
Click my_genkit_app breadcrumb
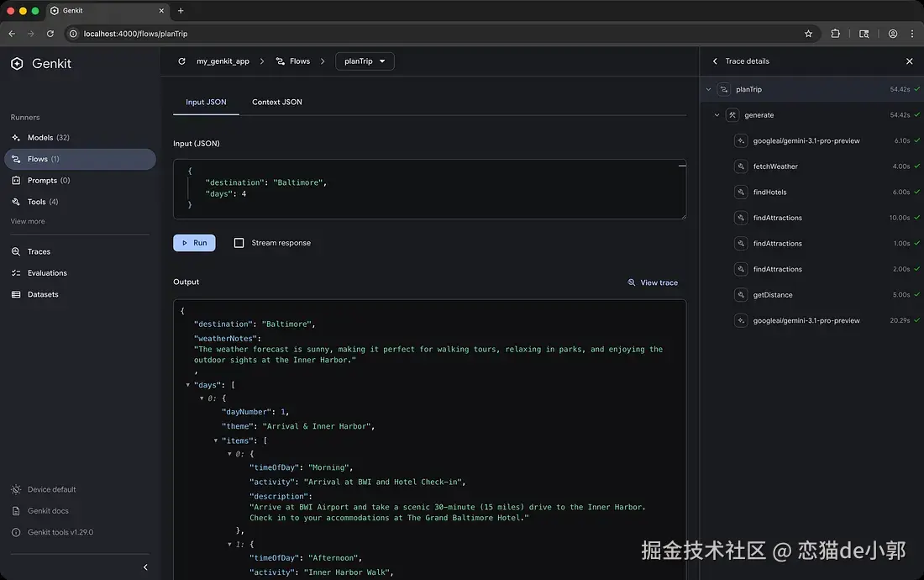pos(223,61)
